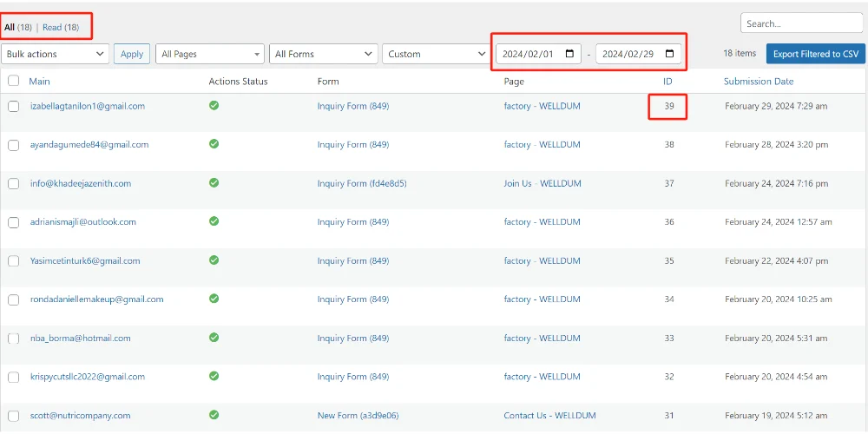Image resolution: width=868 pixels, height=434 pixels.
Task: Sort by Main column header
Action: tap(39, 82)
